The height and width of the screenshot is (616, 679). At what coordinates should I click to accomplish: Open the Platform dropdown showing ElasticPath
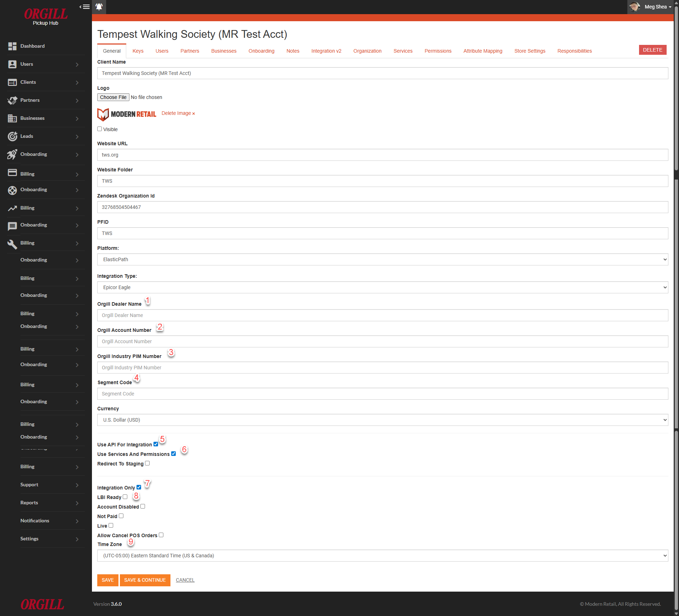click(383, 259)
